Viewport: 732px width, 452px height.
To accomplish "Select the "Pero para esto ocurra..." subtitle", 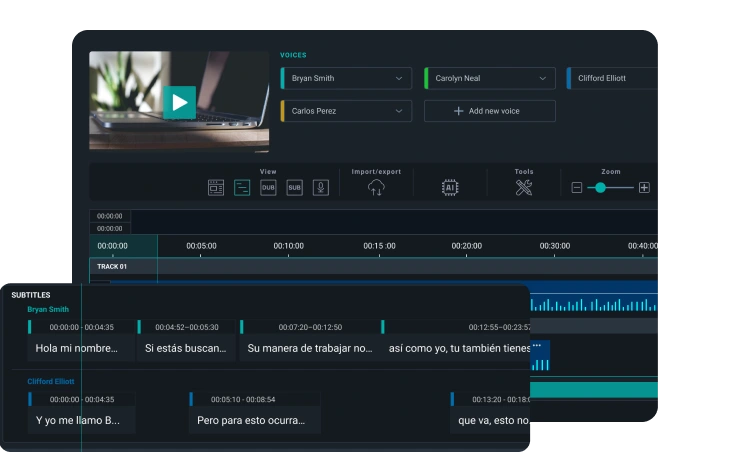I will tap(250, 420).
